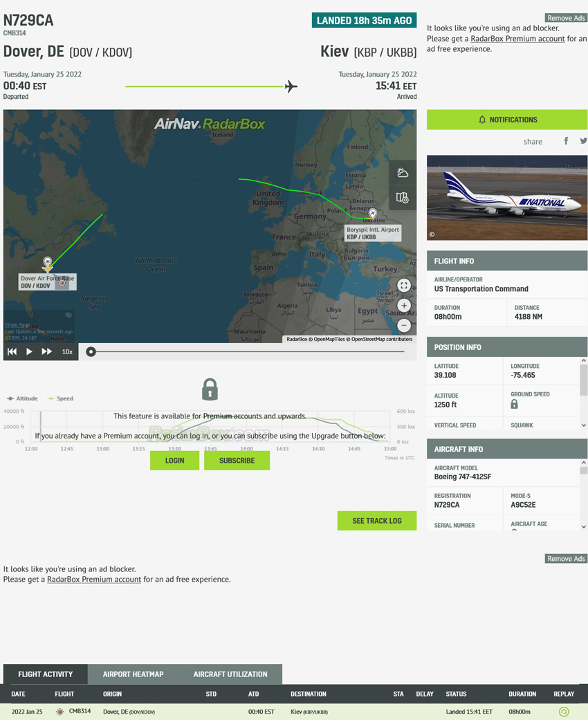Image resolution: width=588 pixels, height=720 pixels.
Task: Share flight on Facebook
Action: click(566, 141)
